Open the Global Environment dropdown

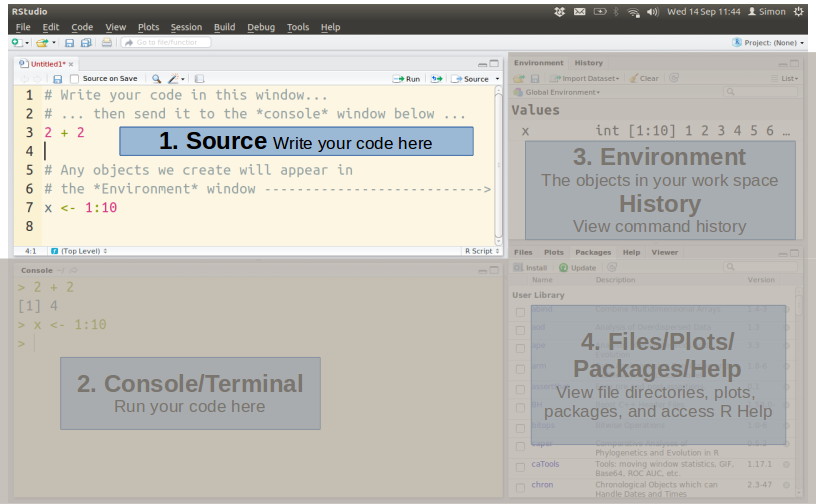tap(557, 92)
